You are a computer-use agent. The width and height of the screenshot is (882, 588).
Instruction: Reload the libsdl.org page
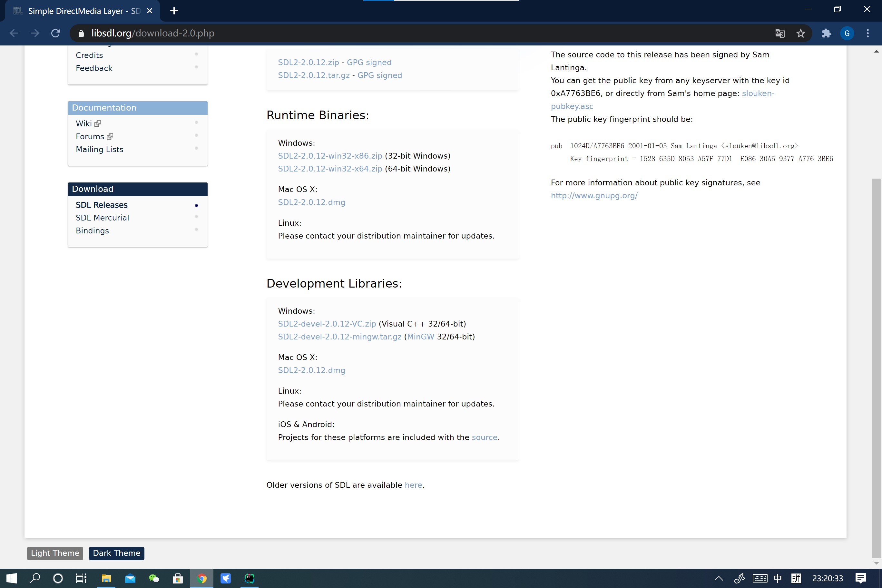tap(55, 33)
